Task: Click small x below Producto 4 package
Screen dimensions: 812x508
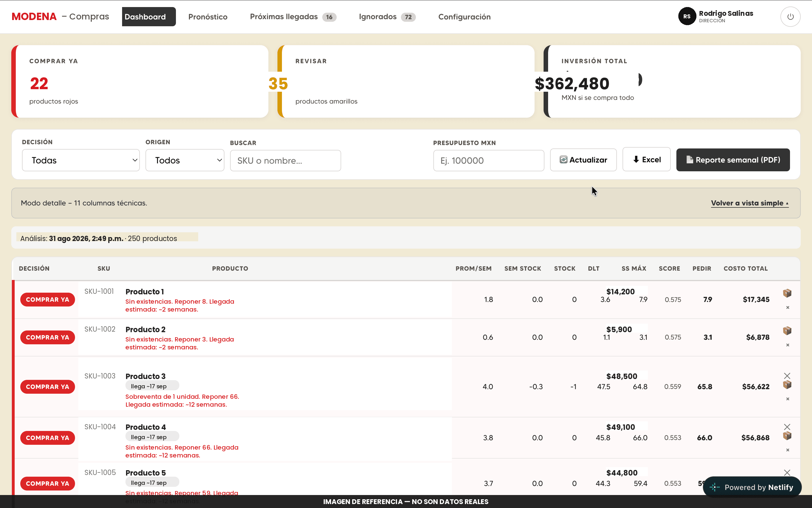Action: tap(787, 450)
